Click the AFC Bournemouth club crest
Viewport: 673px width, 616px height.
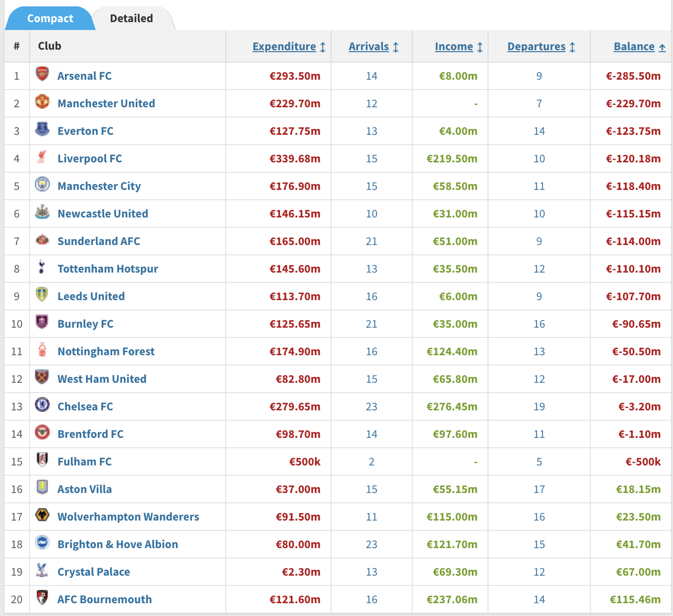(42, 598)
